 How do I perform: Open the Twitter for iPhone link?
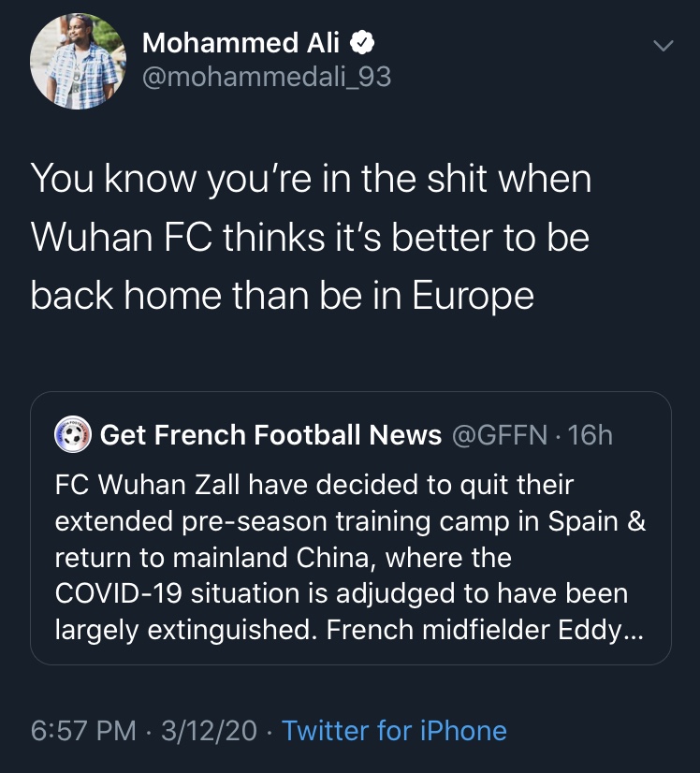point(394,730)
